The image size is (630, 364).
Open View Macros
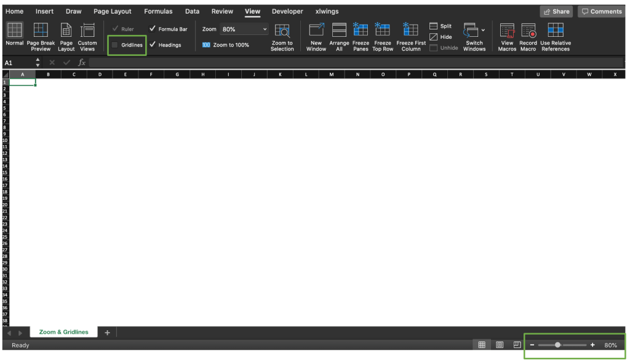tap(506, 36)
